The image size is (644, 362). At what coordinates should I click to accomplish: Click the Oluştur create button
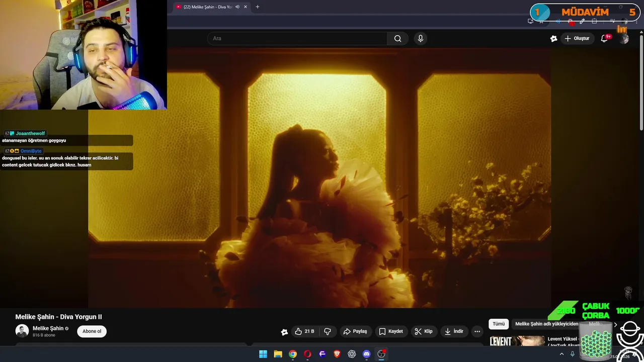tap(577, 38)
